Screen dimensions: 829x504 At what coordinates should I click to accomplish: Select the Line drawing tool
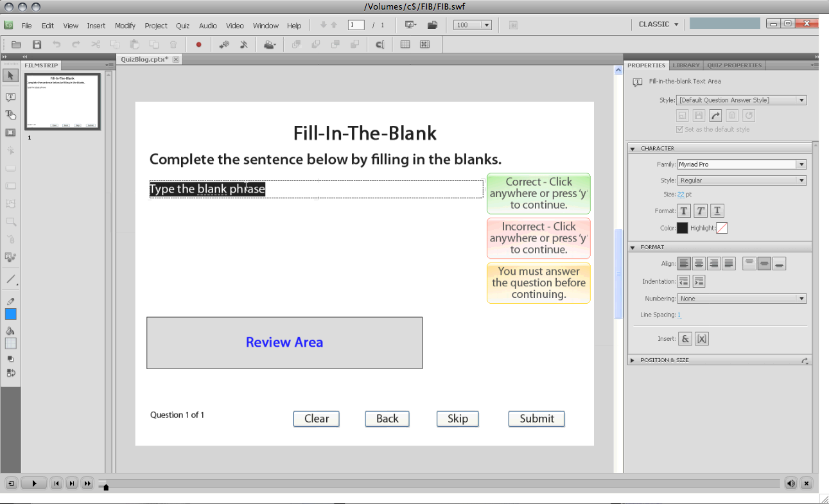[10, 279]
